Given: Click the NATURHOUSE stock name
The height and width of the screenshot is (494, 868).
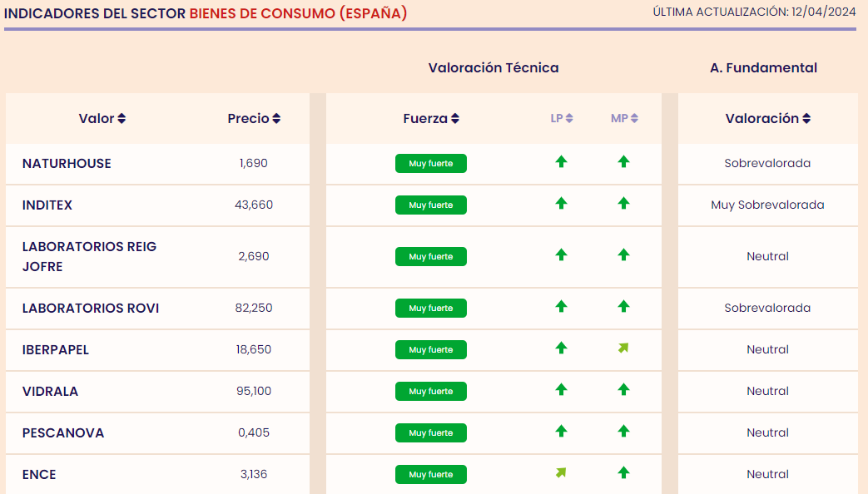Looking at the screenshot, I should click(67, 164).
